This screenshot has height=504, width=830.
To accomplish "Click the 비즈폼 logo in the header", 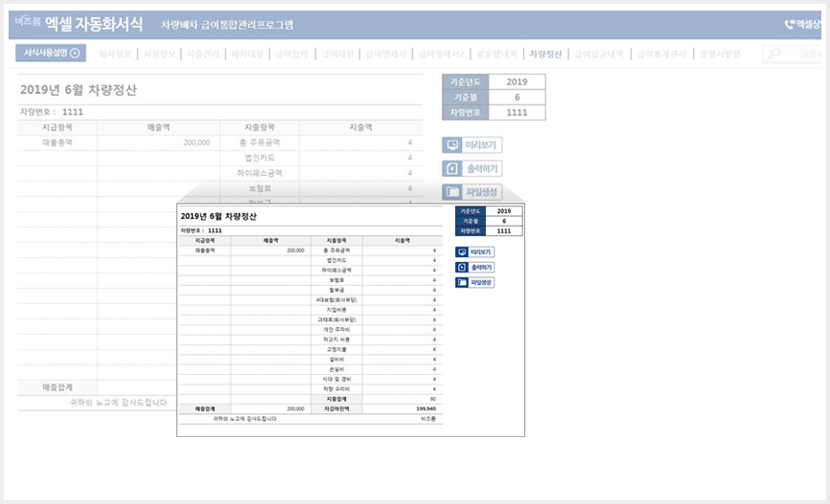I will pos(28,21).
